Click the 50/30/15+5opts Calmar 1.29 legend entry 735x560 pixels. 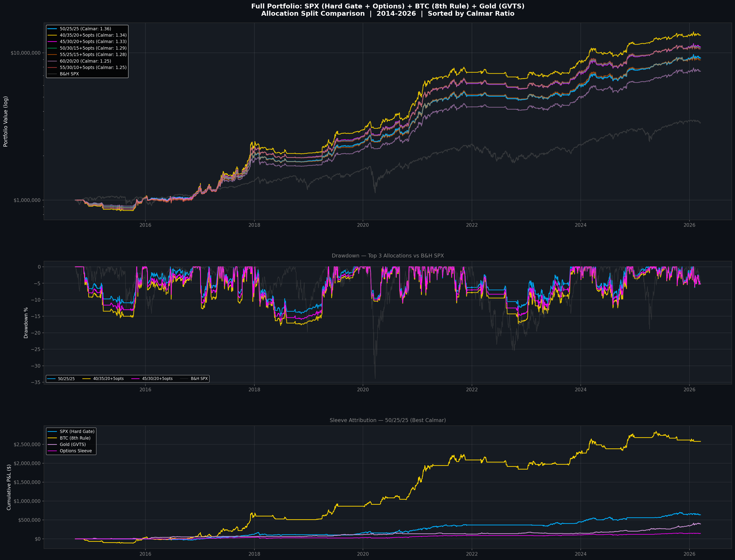[93, 48]
